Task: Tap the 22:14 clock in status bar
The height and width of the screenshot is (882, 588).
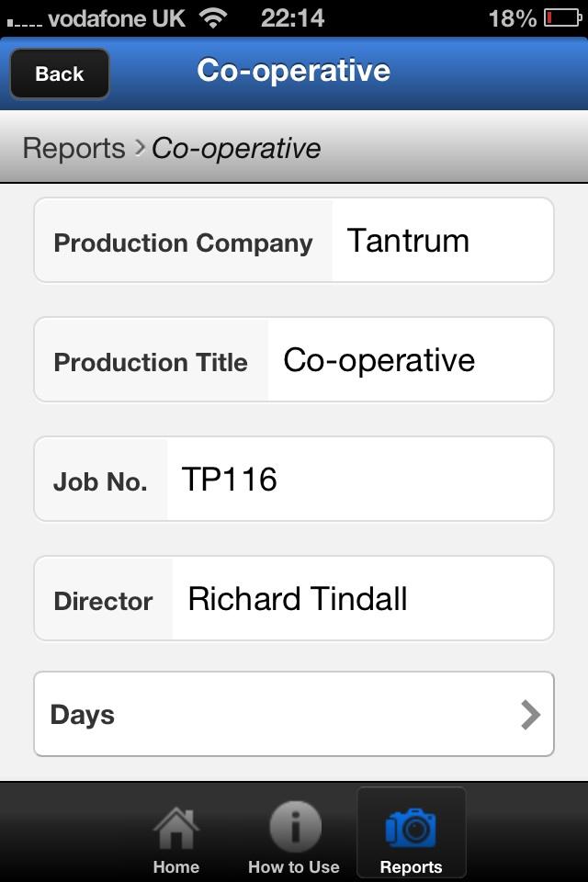Action: 292,18
